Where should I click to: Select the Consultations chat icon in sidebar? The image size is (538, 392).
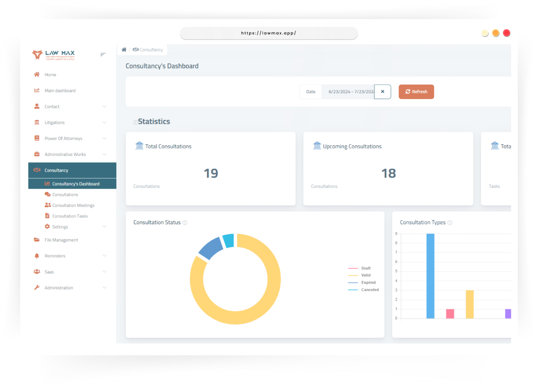point(47,194)
